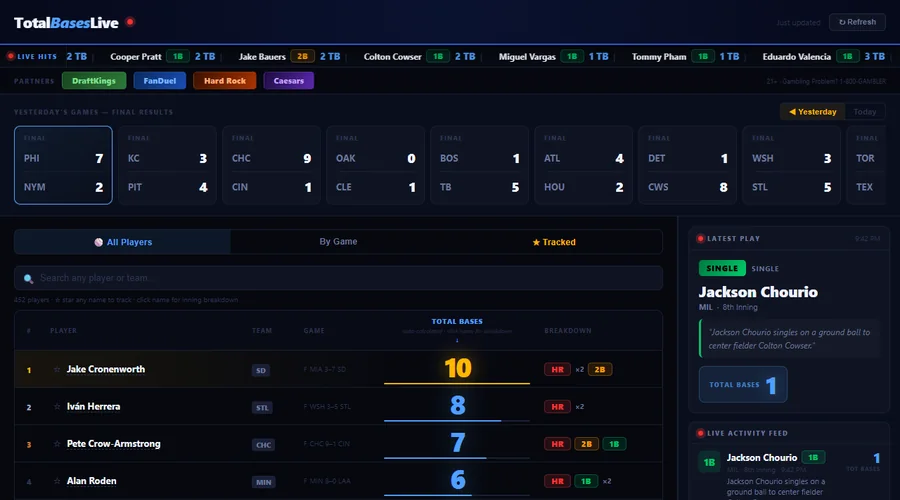This screenshot has height=500, width=900.
Task: Star Jake Cronenworth to track him
Action: (57, 370)
